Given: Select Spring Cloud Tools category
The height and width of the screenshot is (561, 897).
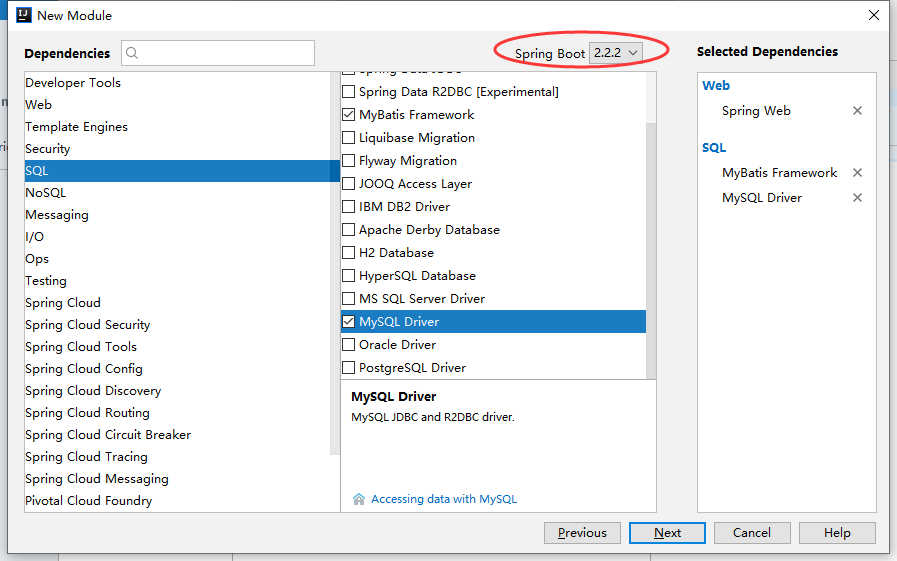Looking at the screenshot, I should 177,347.
